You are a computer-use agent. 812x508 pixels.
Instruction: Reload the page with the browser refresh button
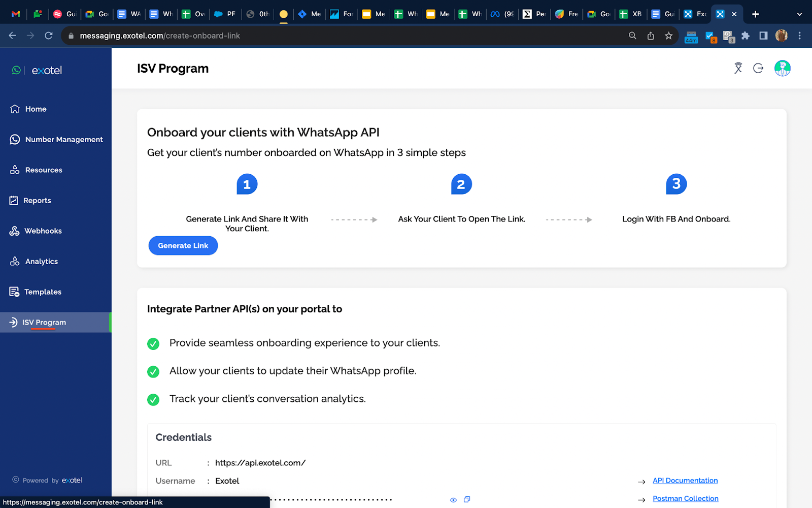[49, 36]
